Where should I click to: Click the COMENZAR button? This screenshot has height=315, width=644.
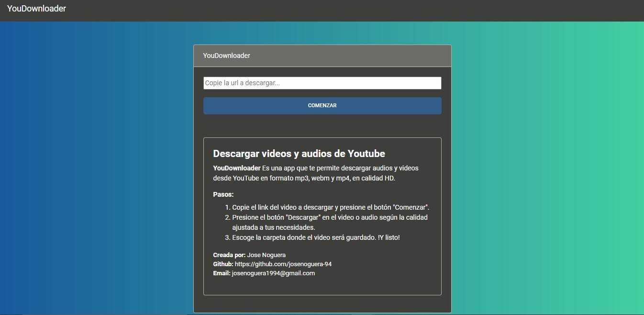coord(322,105)
